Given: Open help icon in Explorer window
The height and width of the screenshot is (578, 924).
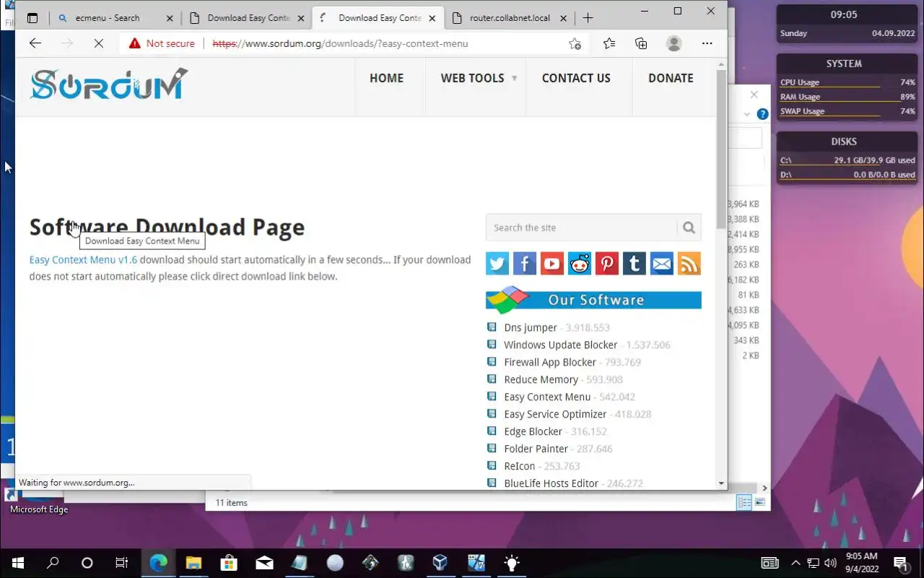Looking at the screenshot, I should [x=762, y=114].
